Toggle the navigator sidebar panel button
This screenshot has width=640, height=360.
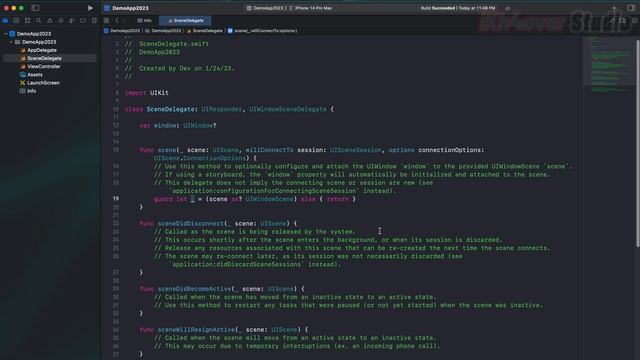click(36, 8)
